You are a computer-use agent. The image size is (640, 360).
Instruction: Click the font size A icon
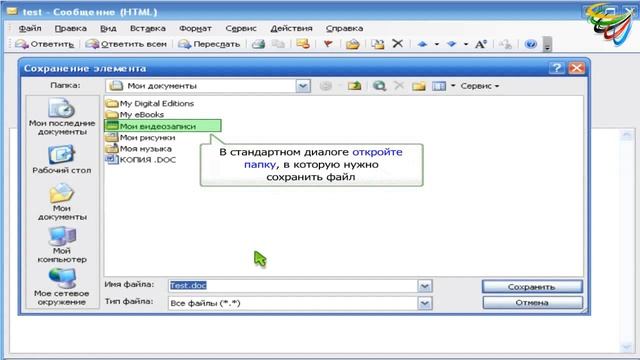481,44
